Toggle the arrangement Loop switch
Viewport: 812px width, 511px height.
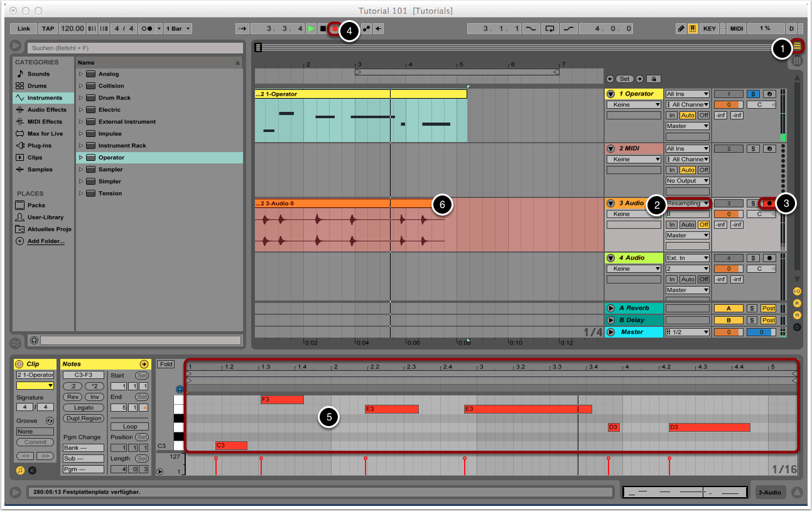pos(550,29)
